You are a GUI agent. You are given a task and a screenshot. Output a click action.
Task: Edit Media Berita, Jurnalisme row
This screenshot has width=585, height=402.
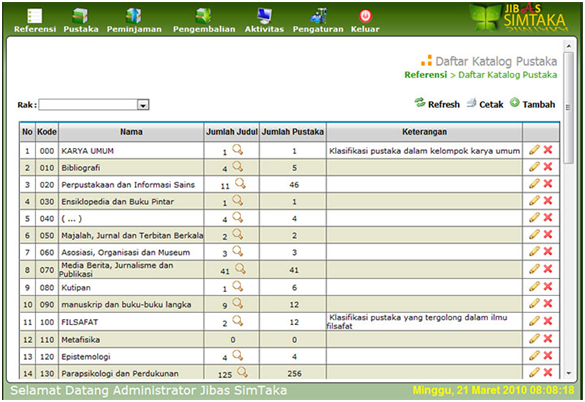534,269
